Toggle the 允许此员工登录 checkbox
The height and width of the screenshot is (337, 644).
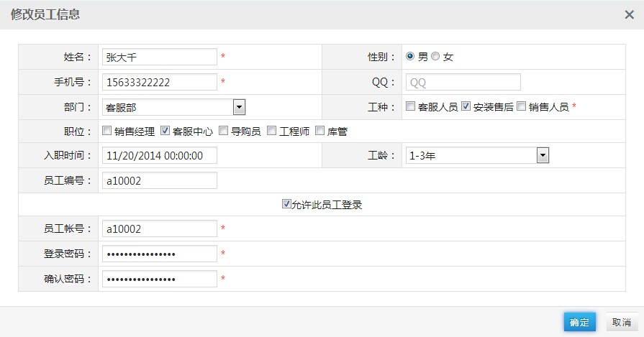point(286,204)
